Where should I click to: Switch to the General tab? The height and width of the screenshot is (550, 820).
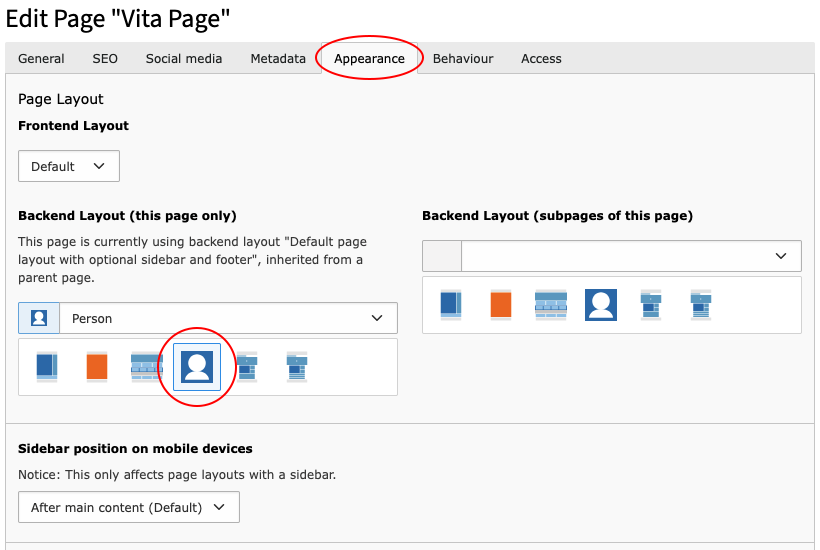[41, 59]
